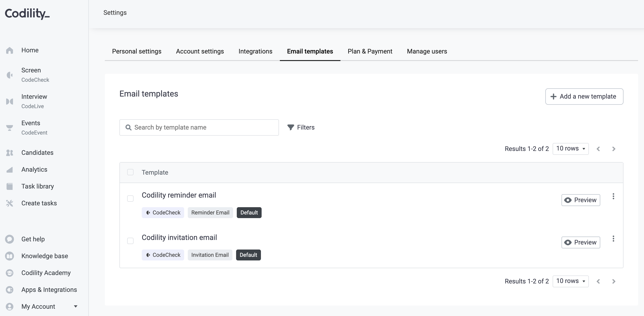Viewport: 644px width, 316px height.
Task: Click top Results 1-2 of 2 text
Action: coord(526,149)
